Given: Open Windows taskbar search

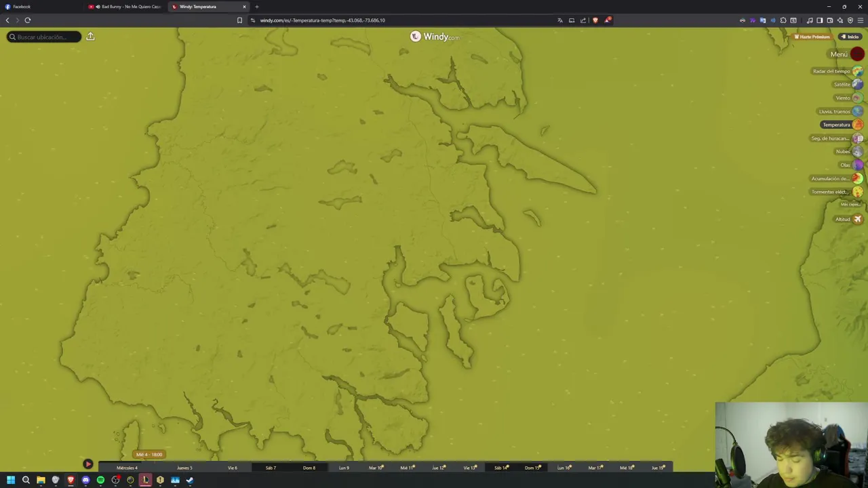Looking at the screenshot, I should pyautogui.click(x=26, y=480).
